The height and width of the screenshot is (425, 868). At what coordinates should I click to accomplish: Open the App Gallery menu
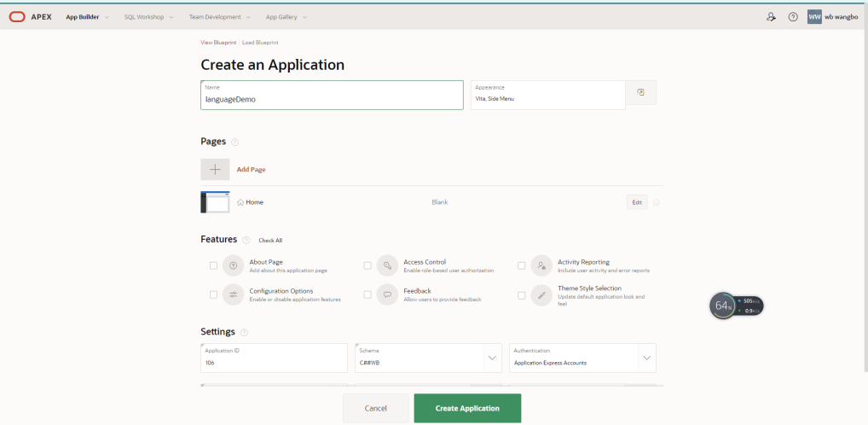[286, 17]
